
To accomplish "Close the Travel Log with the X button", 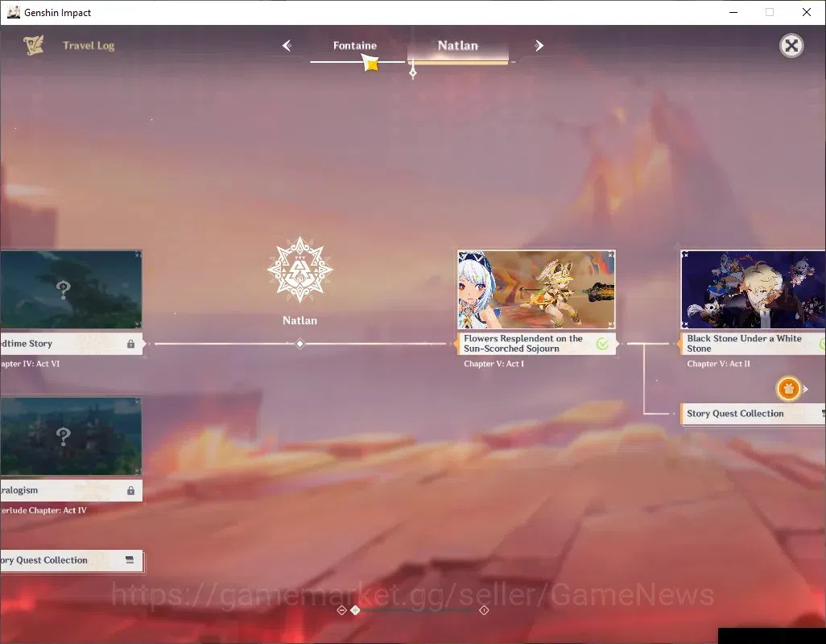I will 791,46.
